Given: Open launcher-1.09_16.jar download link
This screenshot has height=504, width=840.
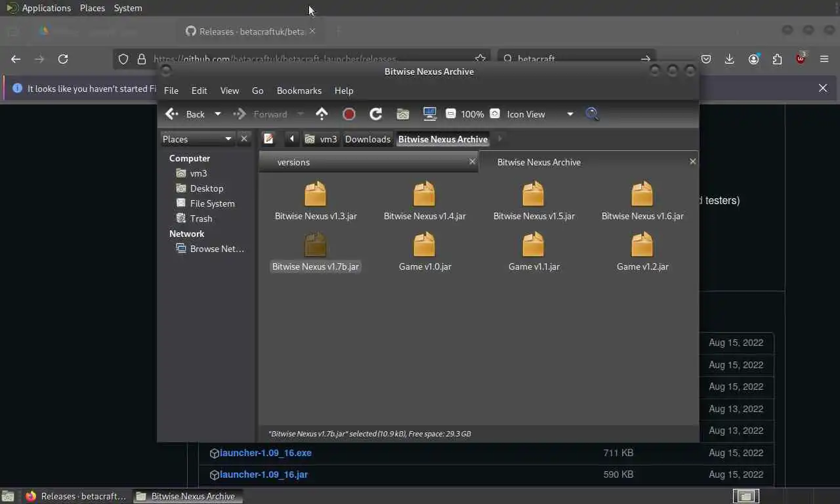Looking at the screenshot, I should point(264,474).
